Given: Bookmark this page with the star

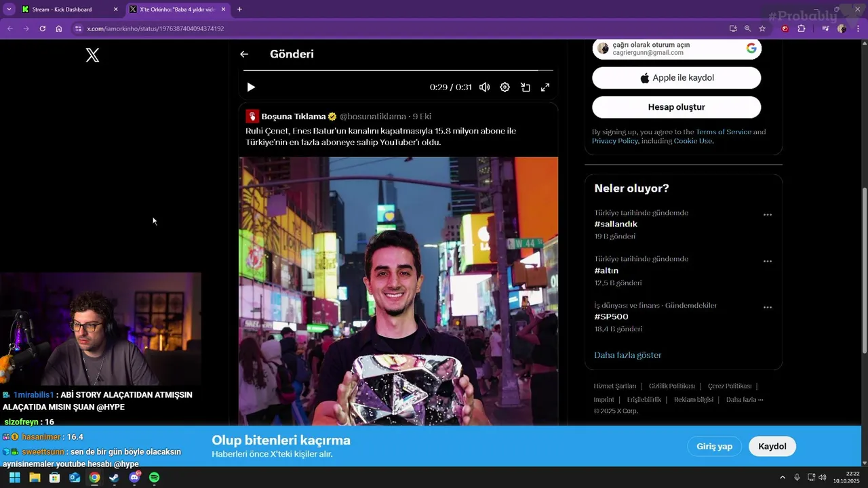Looking at the screenshot, I should (762, 28).
